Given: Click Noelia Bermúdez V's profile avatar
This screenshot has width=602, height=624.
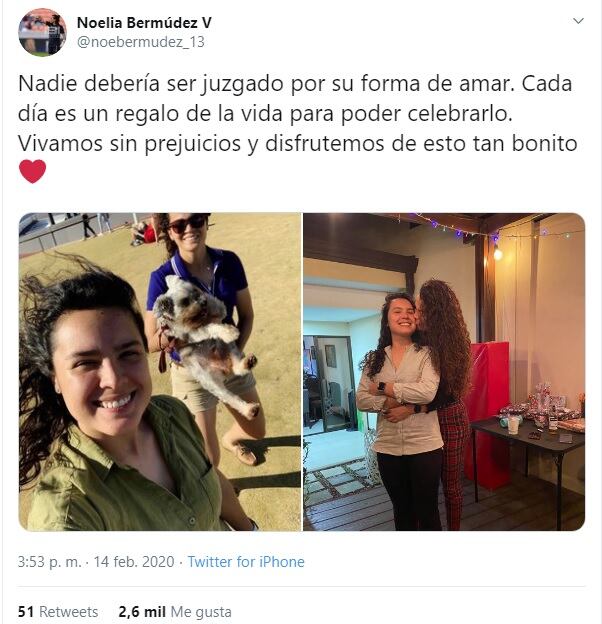Looking at the screenshot, I should [x=42, y=32].
